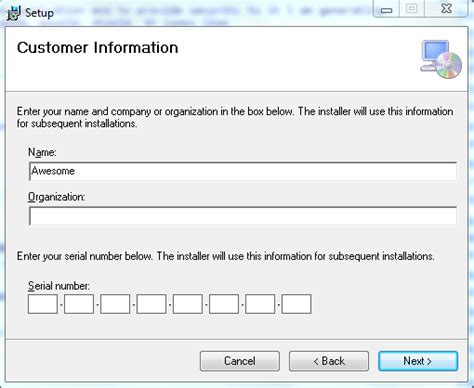Minimize the Setup window
The height and width of the screenshot is (388, 474).
point(387,9)
